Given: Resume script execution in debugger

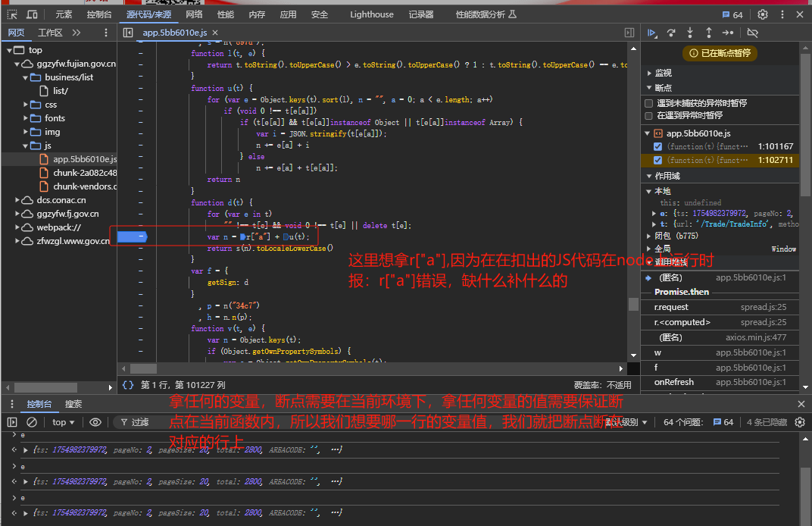Looking at the screenshot, I should pyautogui.click(x=651, y=33).
